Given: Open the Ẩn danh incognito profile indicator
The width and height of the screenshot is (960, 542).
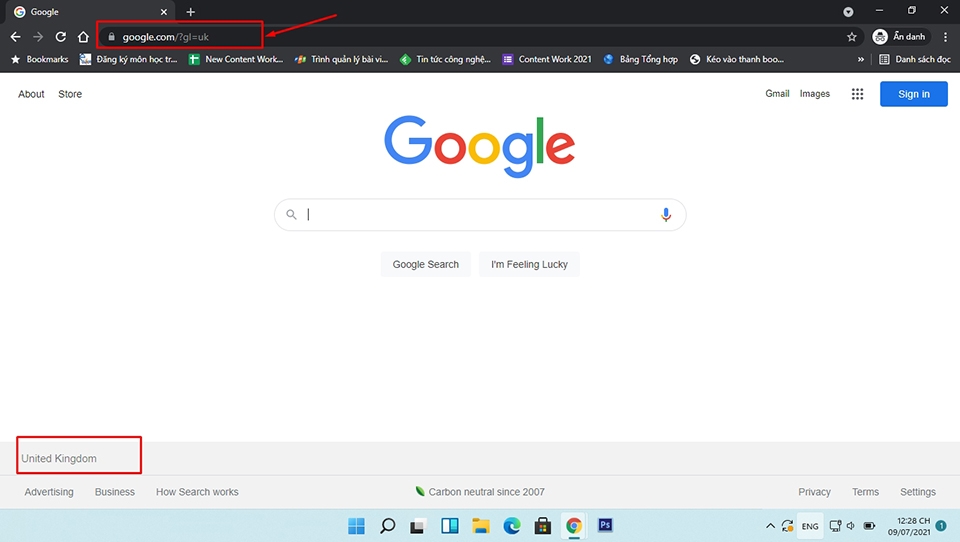Looking at the screenshot, I should [899, 37].
